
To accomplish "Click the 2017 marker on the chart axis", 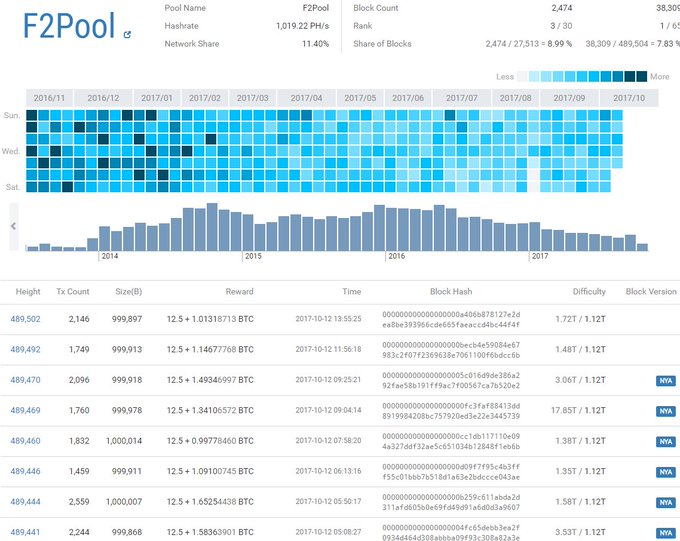I will [x=540, y=256].
